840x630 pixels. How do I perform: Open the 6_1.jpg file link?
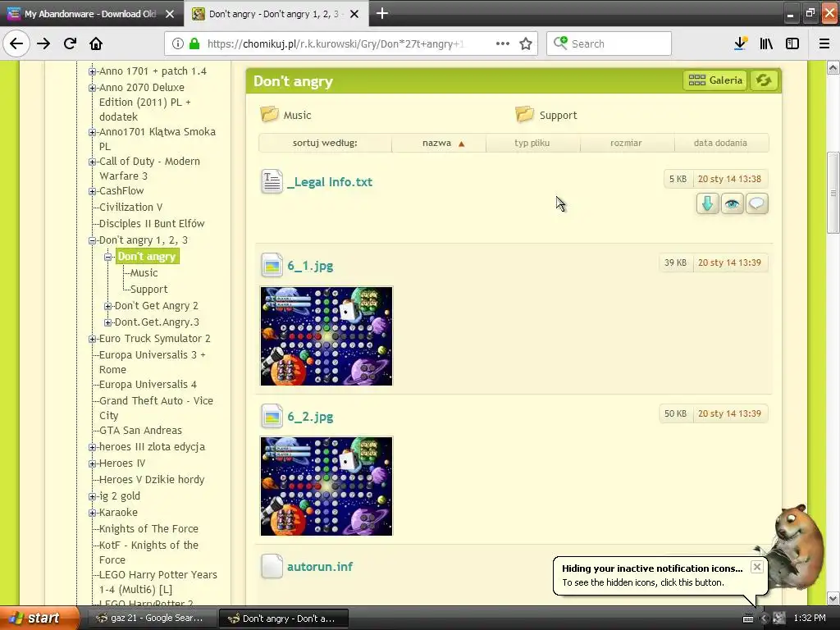coord(310,266)
